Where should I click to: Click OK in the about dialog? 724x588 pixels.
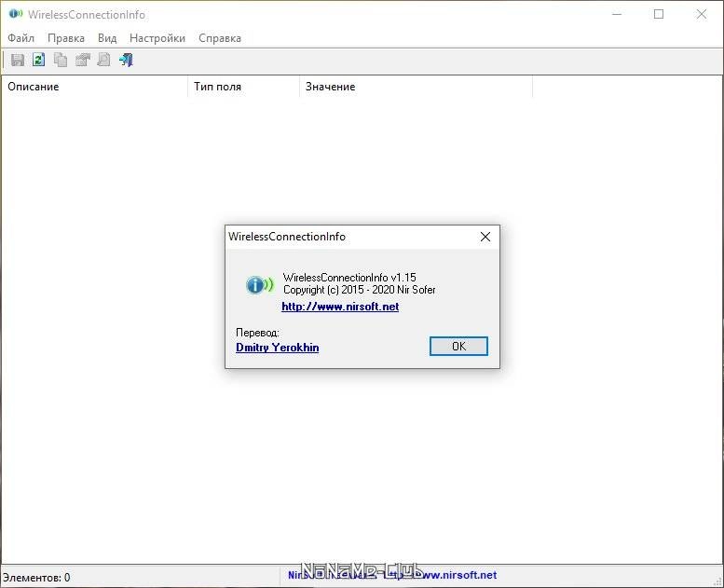click(458, 347)
